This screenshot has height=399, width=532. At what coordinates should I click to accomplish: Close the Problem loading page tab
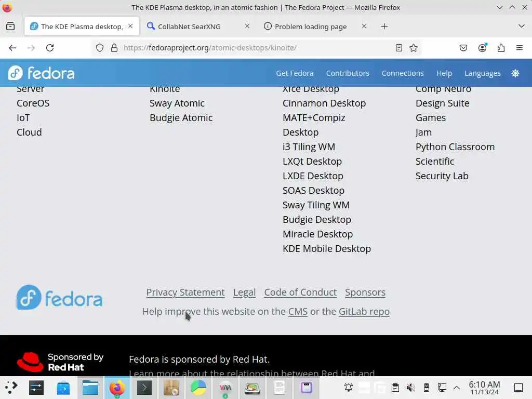[364, 26]
